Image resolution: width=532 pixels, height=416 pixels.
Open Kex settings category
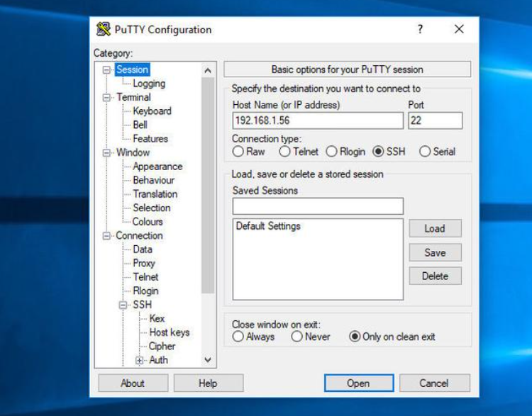[157, 318]
